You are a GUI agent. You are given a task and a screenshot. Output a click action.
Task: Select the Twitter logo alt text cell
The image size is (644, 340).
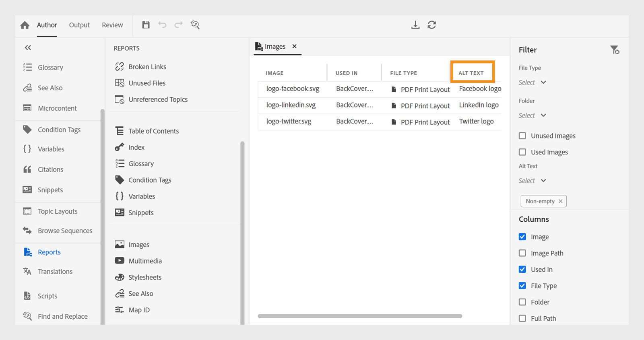(477, 122)
